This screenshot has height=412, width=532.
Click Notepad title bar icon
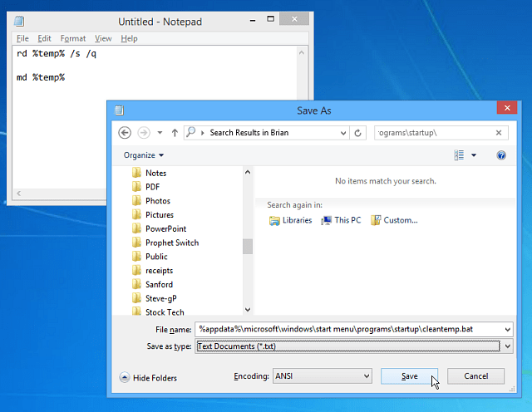(19, 22)
